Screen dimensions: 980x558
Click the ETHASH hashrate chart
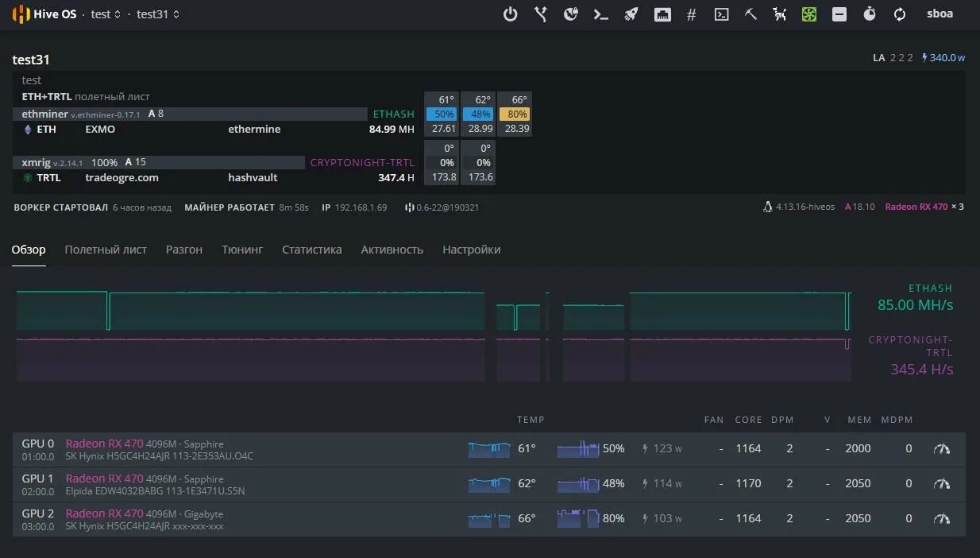[434, 311]
